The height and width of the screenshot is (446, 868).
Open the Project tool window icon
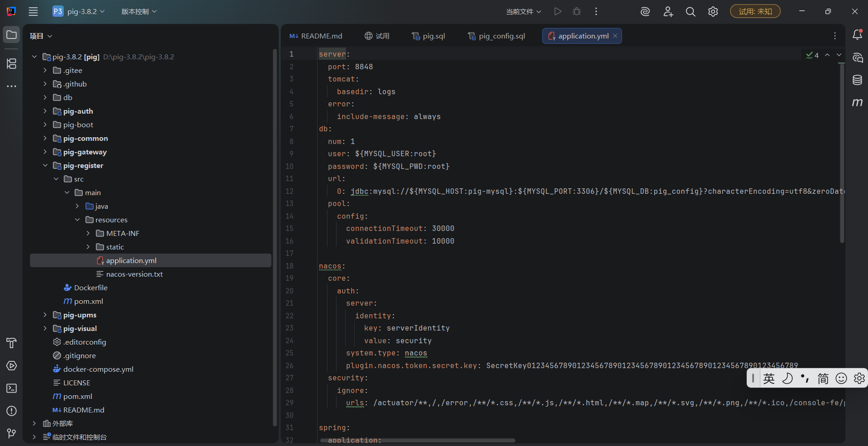[11, 35]
